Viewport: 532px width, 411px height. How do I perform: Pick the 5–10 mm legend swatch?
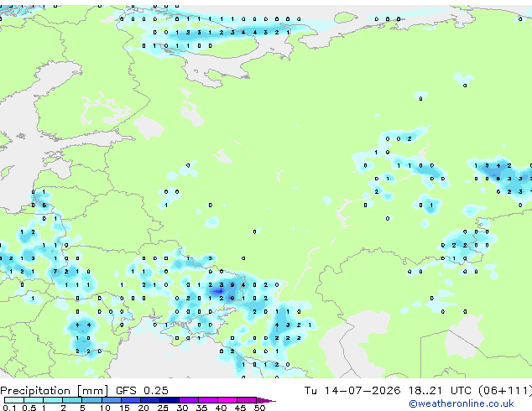[x=91, y=400]
